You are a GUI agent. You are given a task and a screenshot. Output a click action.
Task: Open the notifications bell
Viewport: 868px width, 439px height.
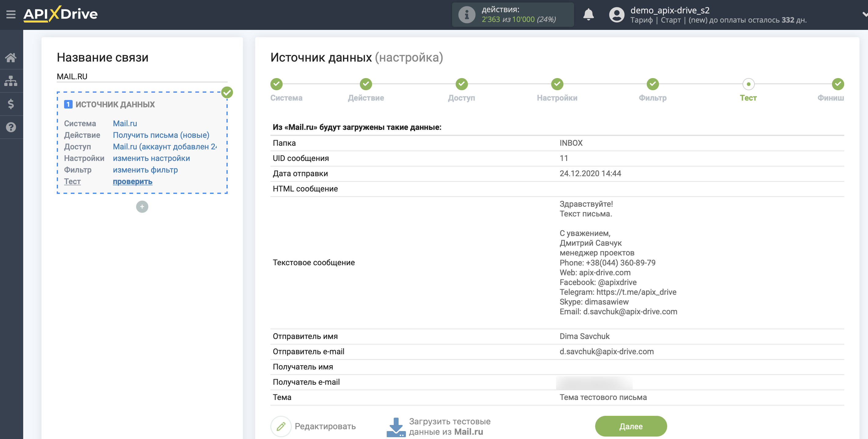(588, 14)
